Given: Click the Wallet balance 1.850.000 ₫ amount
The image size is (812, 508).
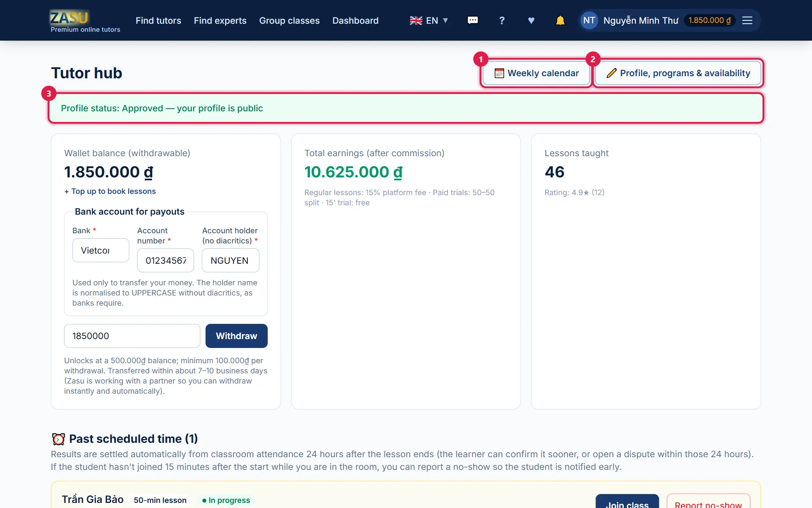Looking at the screenshot, I should [x=109, y=172].
